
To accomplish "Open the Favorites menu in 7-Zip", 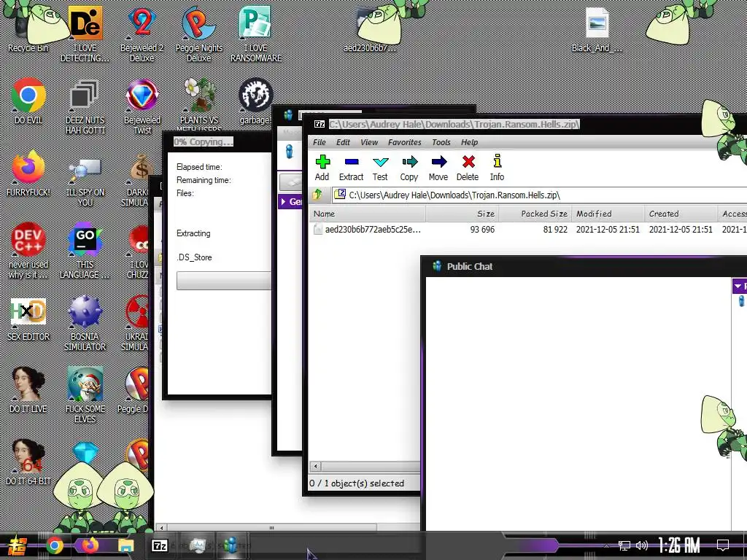I will (x=404, y=142).
